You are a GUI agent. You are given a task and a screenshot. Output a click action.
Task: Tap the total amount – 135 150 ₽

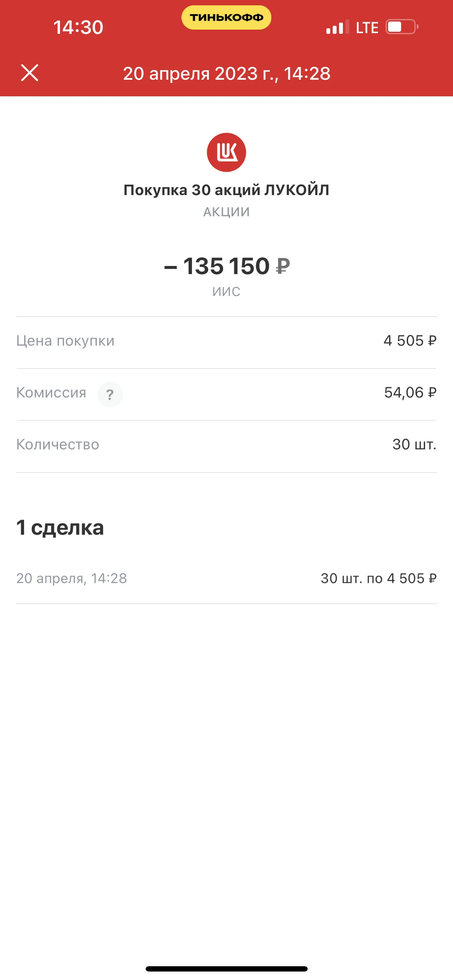[x=227, y=266]
